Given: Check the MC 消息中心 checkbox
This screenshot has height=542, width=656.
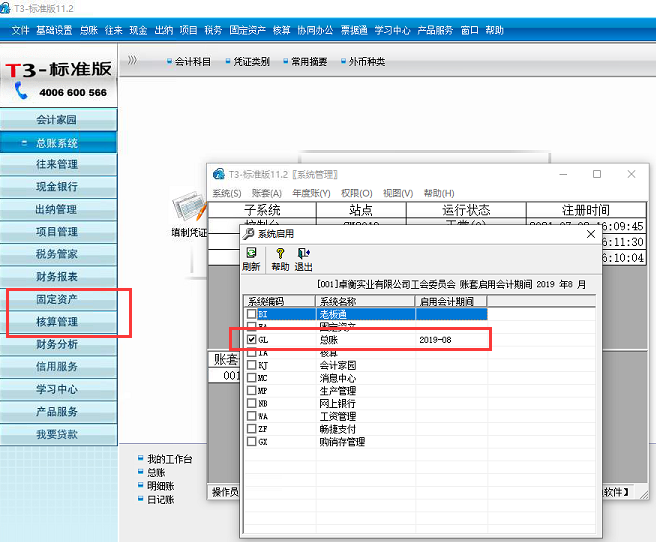Looking at the screenshot, I should (251, 378).
